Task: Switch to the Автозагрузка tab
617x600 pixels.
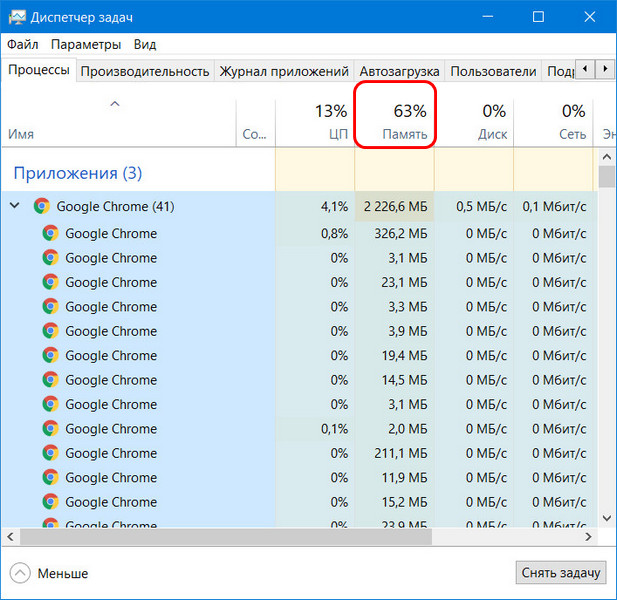Action: [x=399, y=71]
